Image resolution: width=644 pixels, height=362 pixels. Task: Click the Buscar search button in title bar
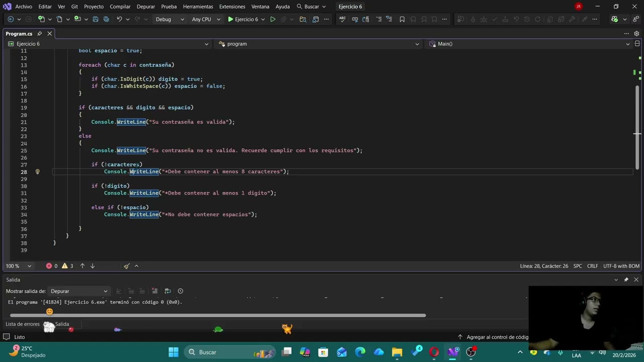pyautogui.click(x=311, y=7)
